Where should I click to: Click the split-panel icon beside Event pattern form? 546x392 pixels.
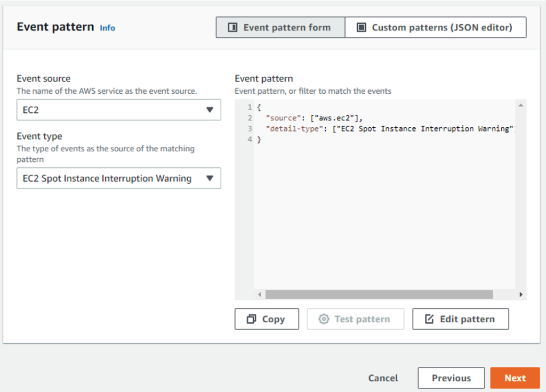coord(232,27)
